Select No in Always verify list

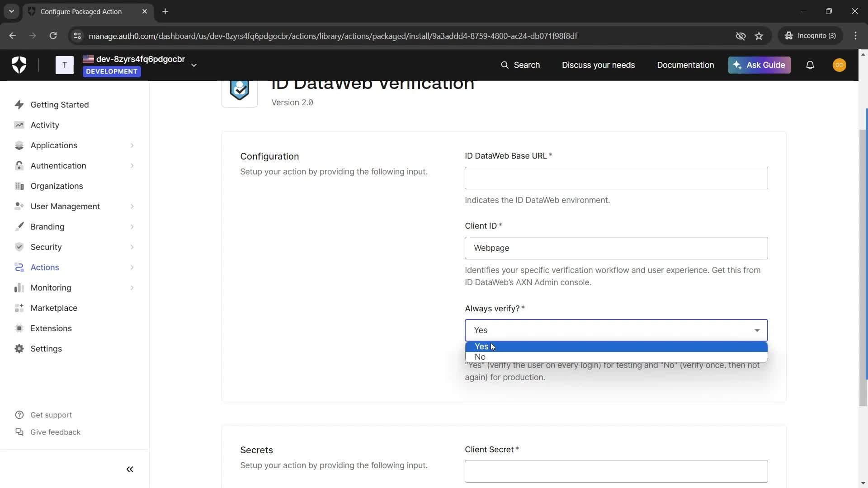point(616,357)
